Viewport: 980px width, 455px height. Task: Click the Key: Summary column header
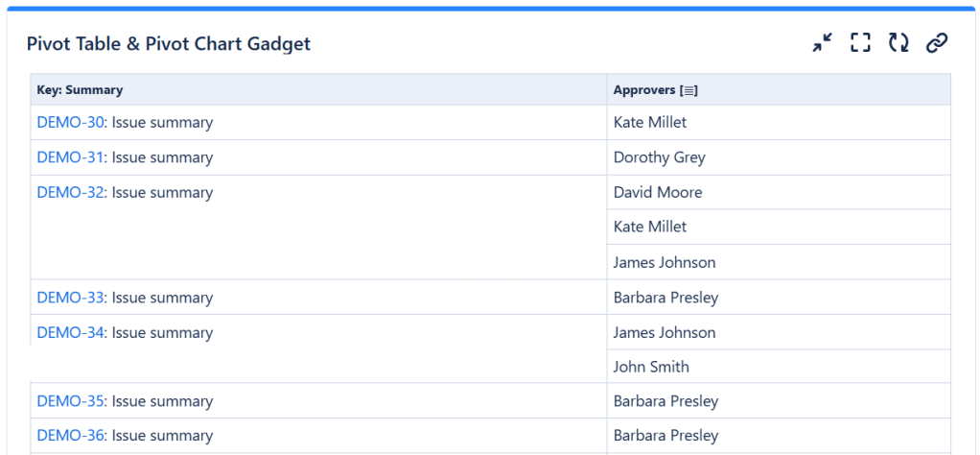pyautogui.click(x=80, y=90)
